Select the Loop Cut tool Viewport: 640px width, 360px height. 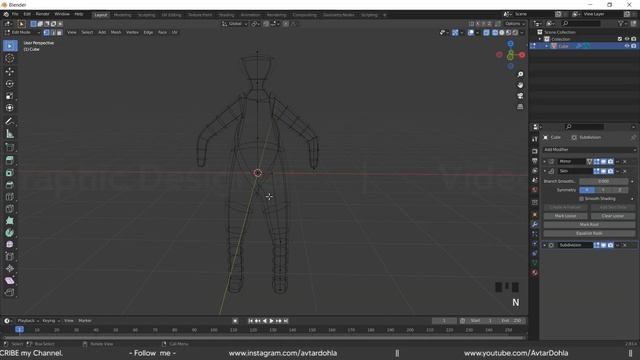click(10, 197)
